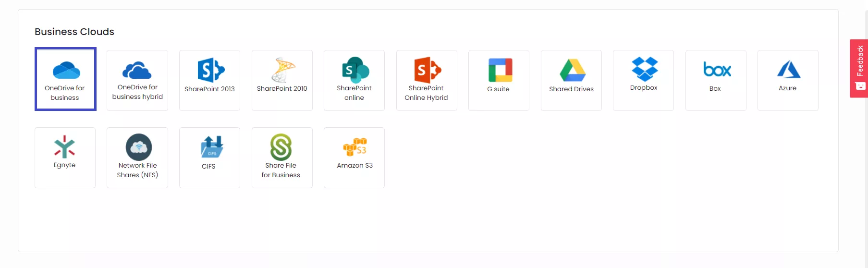Select the CIFS icon

(x=212, y=147)
